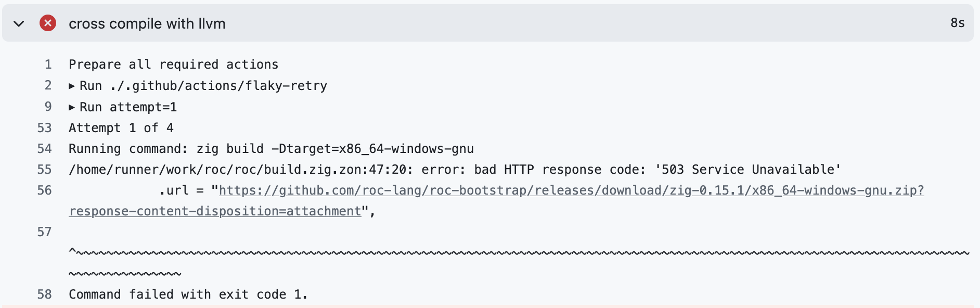Click line number 54 in the log
The image size is (980, 308).
pyautogui.click(x=45, y=149)
